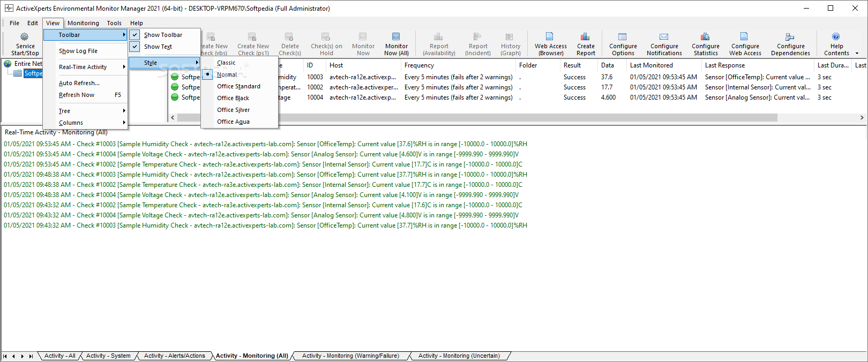
Task: Switch to Activity - Monitoring (Uncertain) tab
Action: 459,356
